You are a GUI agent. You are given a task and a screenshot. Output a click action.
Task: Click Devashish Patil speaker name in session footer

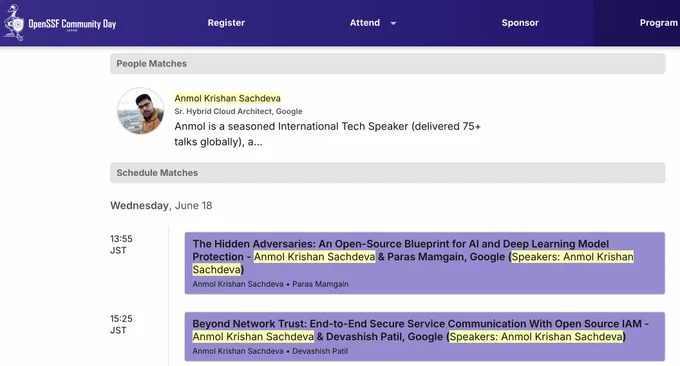click(x=320, y=351)
